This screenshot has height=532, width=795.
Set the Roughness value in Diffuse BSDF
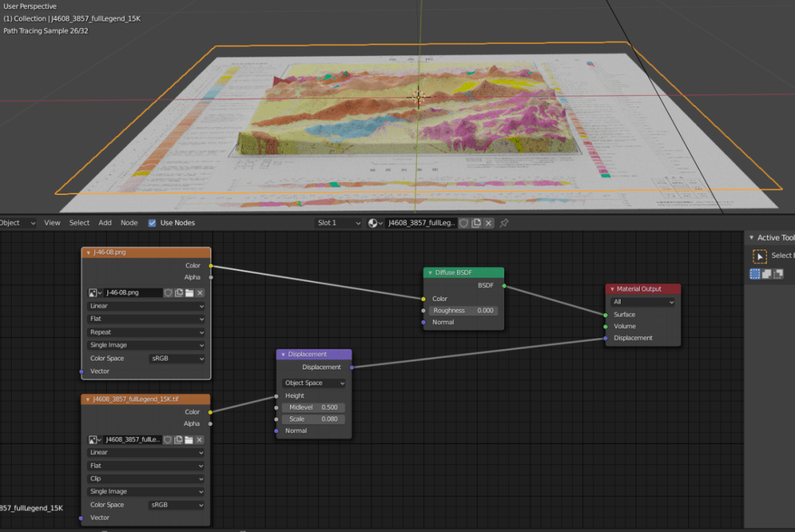464,311
